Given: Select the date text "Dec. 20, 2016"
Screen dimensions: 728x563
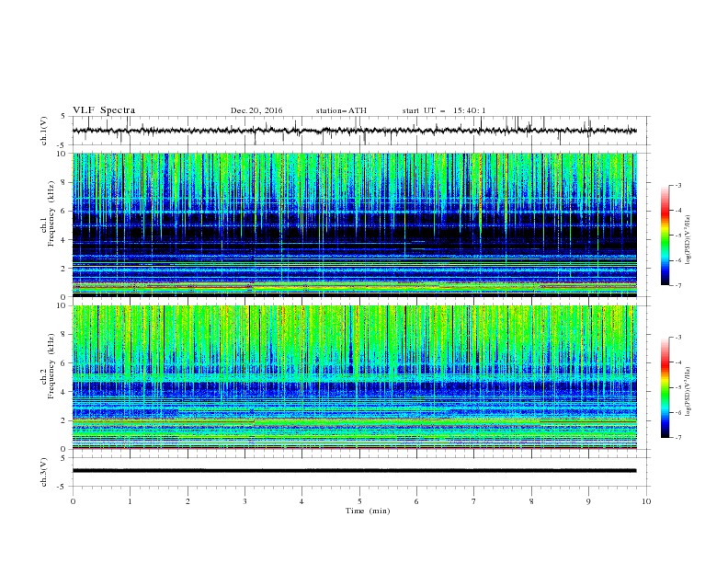Looking at the screenshot, I should coord(256,110).
